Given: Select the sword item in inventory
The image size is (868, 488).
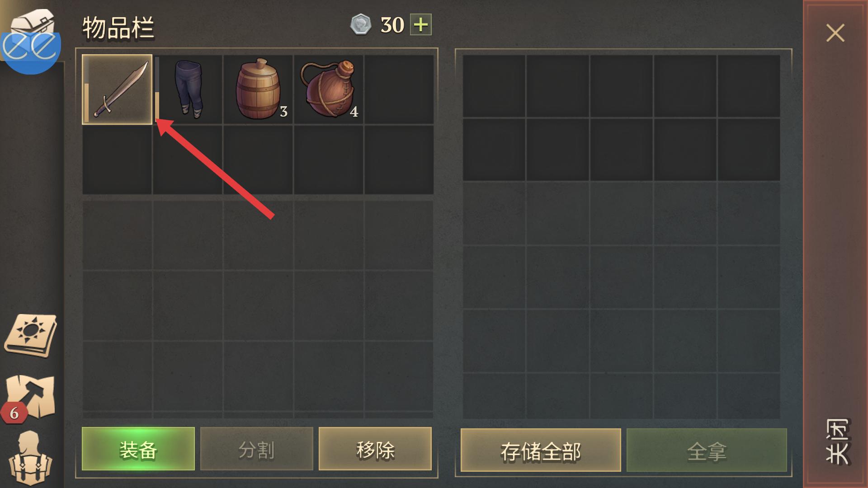Looking at the screenshot, I should click(117, 89).
